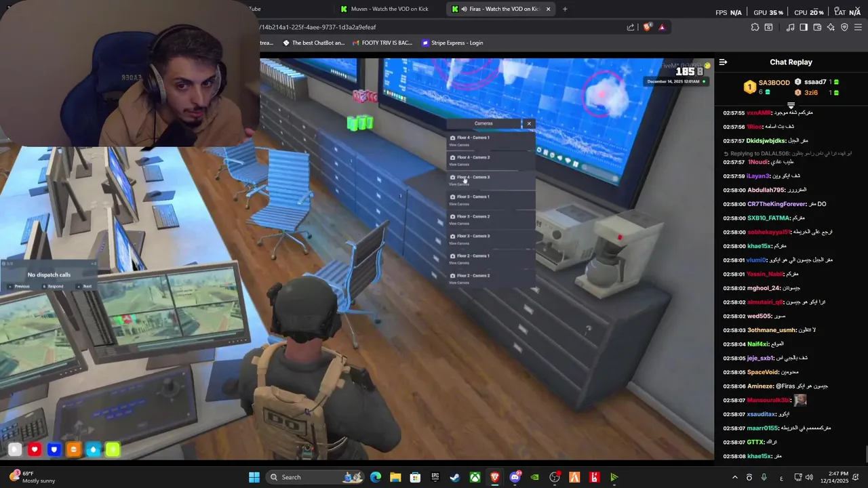Click username CR7TheKingForever in chat
868x488 pixels.
point(776,204)
